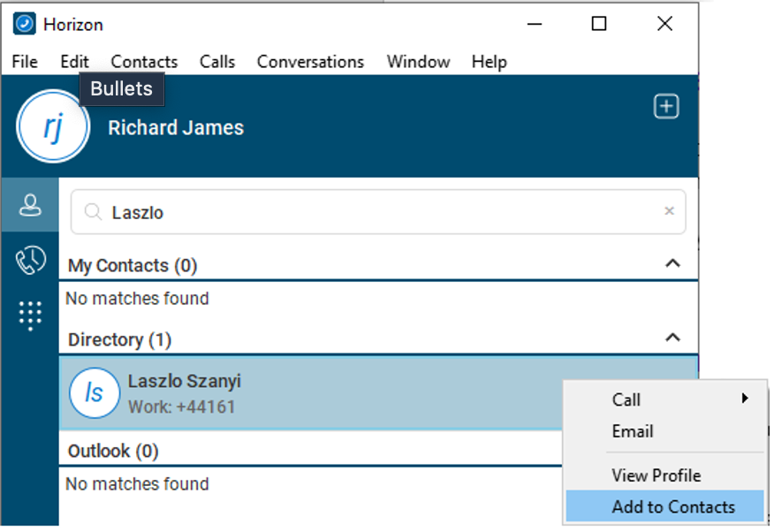This screenshot has width=774, height=532.
Task: Choose Add to Contacts from the context menu
Action: pyautogui.click(x=665, y=506)
